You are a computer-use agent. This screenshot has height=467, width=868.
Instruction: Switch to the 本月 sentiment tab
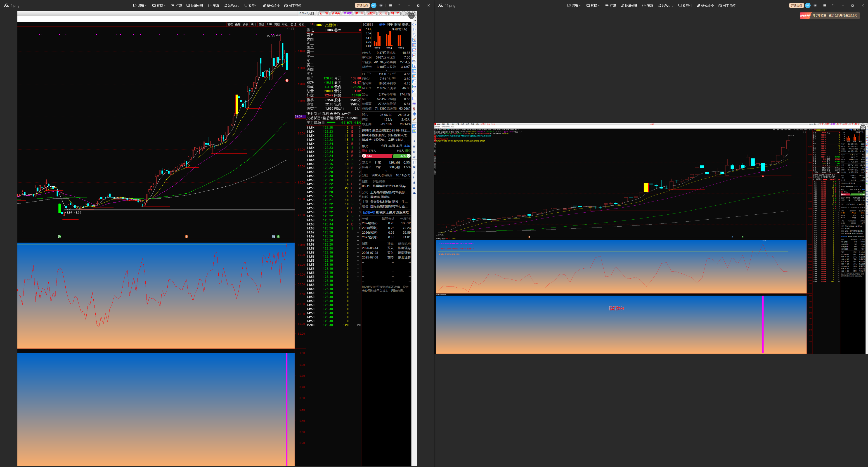click(399, 146)
